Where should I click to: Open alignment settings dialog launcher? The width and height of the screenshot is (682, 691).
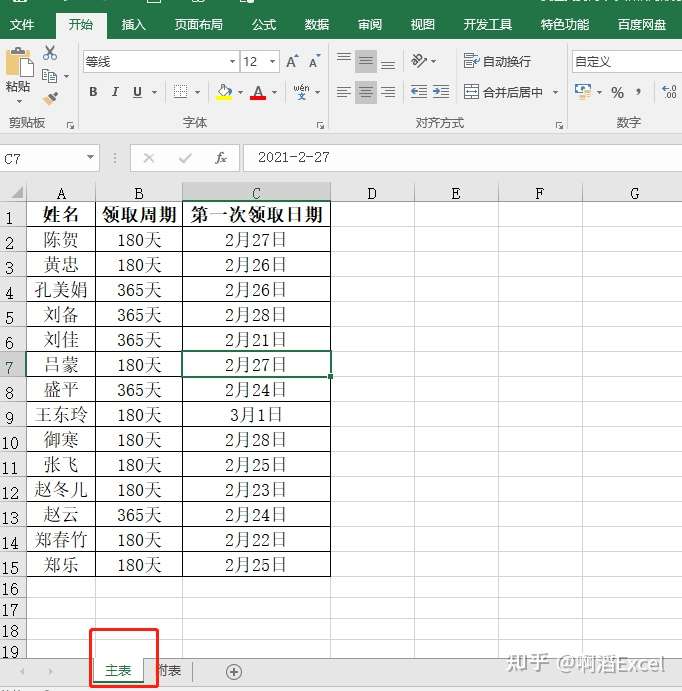point(559,126)
